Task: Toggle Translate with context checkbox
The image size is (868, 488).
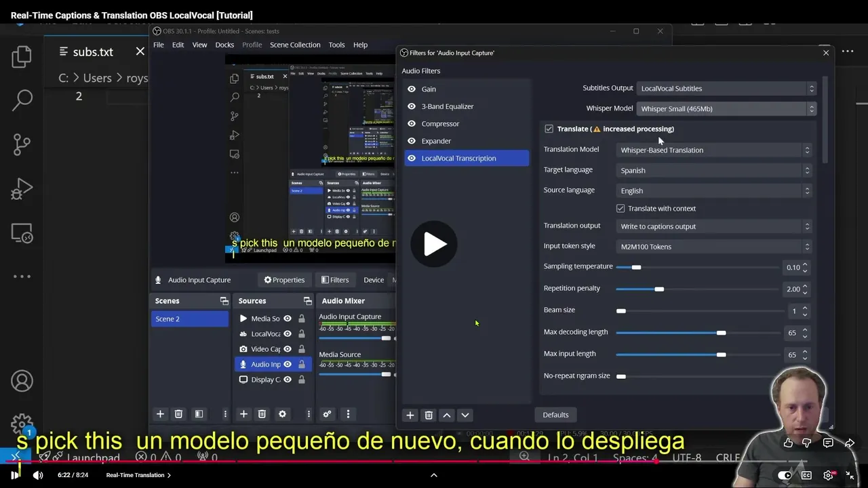Action: (620, 208)
